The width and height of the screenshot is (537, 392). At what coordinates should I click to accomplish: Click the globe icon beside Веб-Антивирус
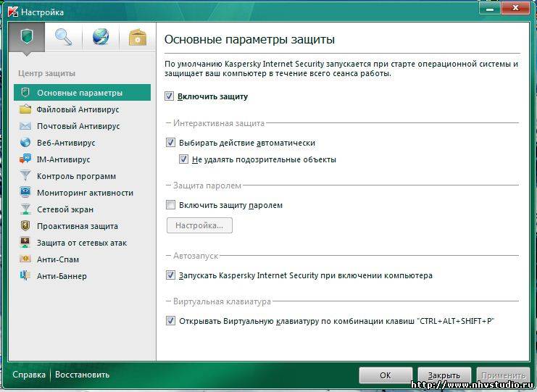25,143
